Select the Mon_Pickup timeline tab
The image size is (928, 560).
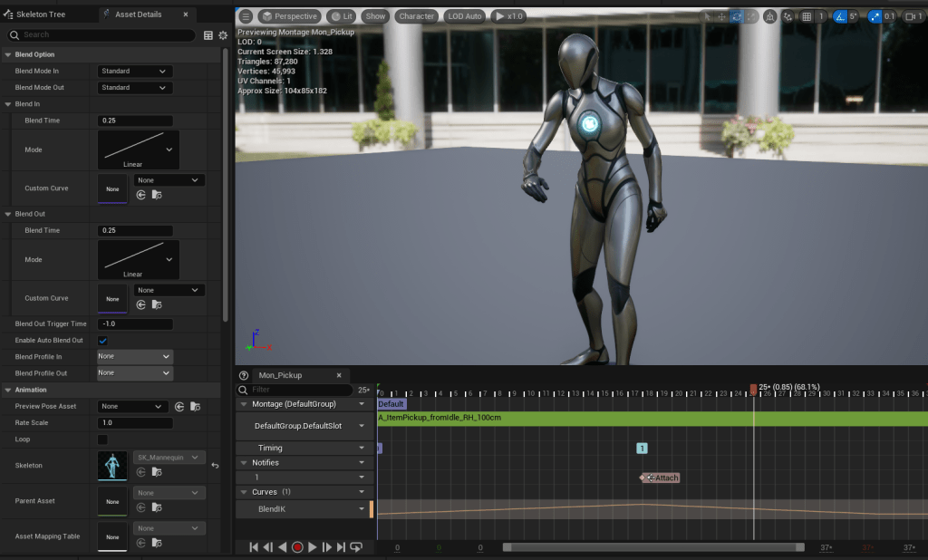tap(281, 375)
